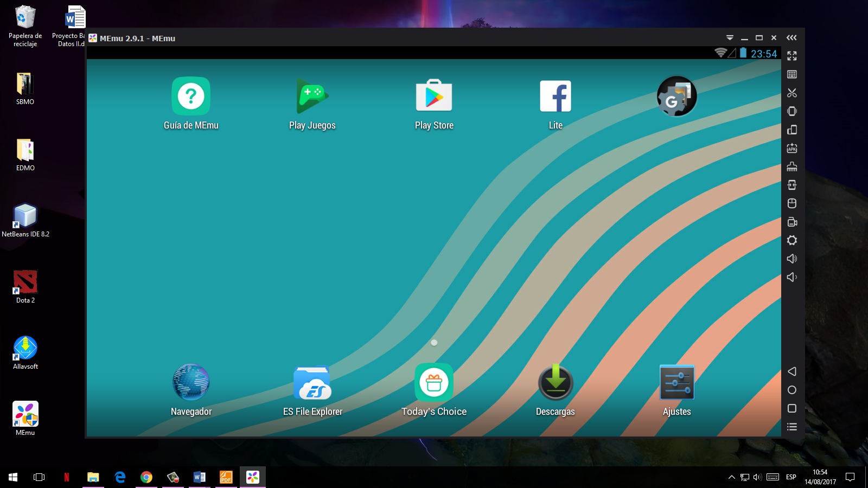This screenshot has height=488, width=868.
Task: Select the SBMO folder on desktop
Action: (x=25, y=88)
